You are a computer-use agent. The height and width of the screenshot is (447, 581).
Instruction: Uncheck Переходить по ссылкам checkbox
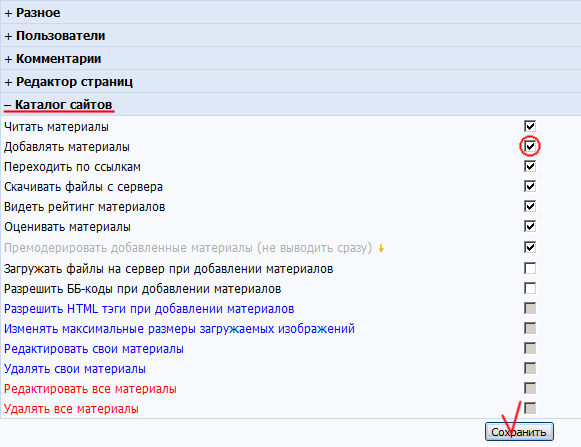click(x=530, y=166)
